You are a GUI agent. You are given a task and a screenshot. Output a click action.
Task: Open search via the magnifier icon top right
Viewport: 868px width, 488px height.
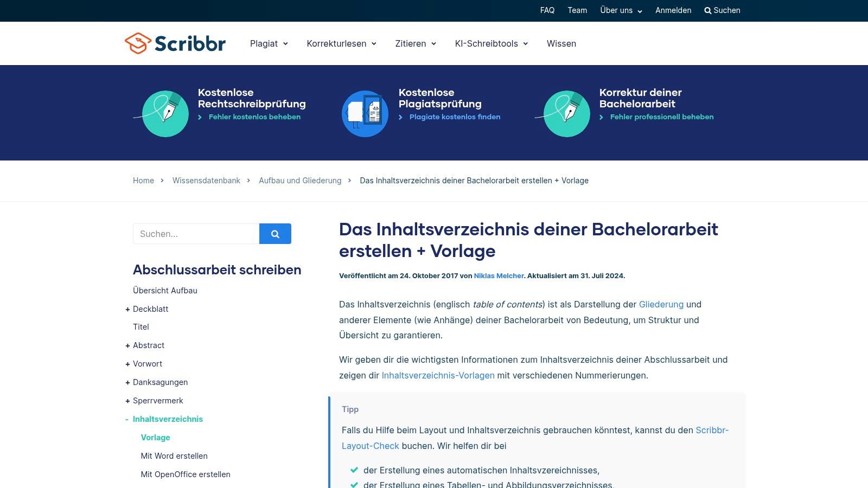point(722,10)
